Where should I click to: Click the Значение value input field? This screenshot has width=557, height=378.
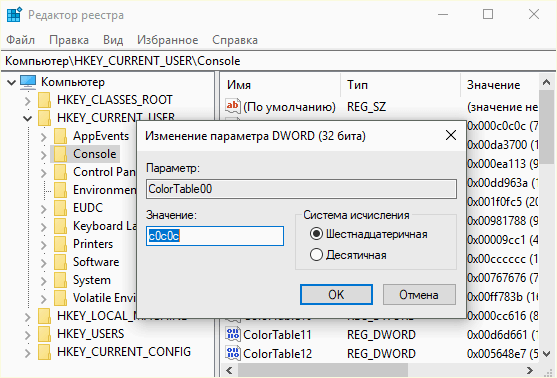pyautogui.click(x=215, y=236)
